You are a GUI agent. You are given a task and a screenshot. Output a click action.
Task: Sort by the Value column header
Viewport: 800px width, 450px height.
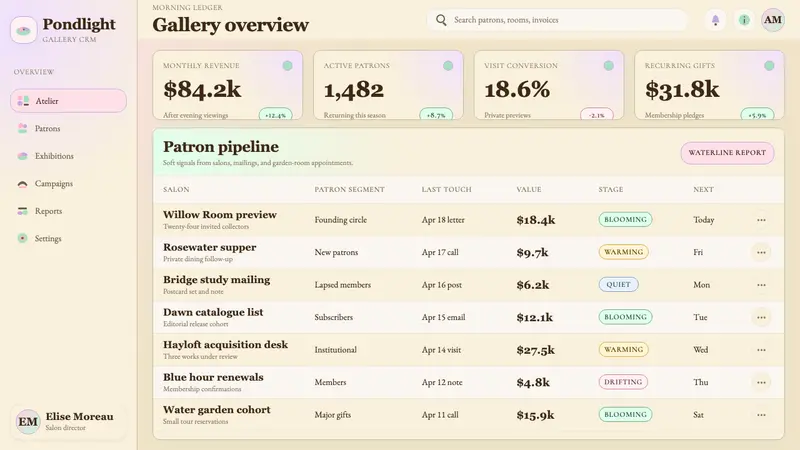pyautogui.click(x=529, y=189)
